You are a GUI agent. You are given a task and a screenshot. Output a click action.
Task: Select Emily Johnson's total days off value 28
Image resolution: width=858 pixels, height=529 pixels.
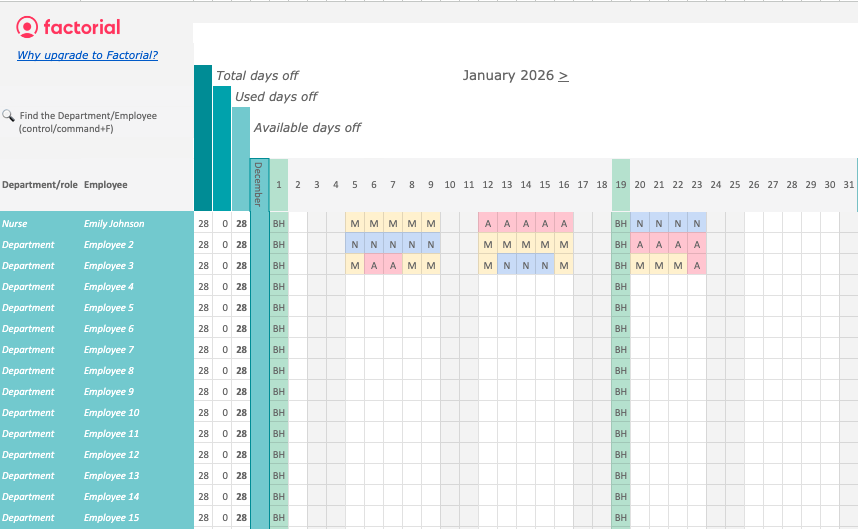(204, 224)
